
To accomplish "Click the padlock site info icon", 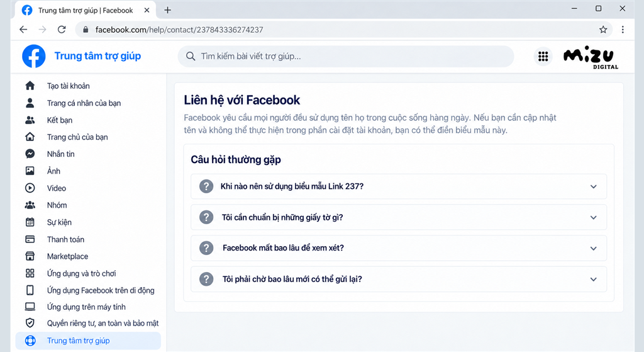I will (86, 30).
